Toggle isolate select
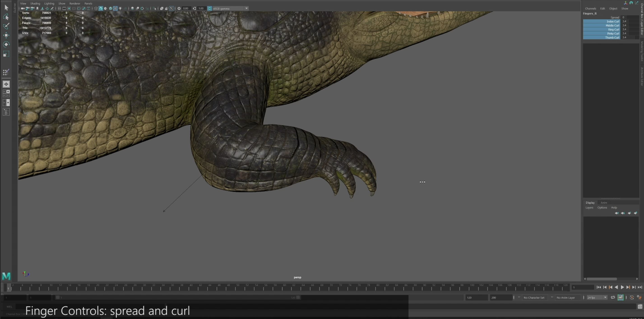The image size is (644, 319). (155, 9)
